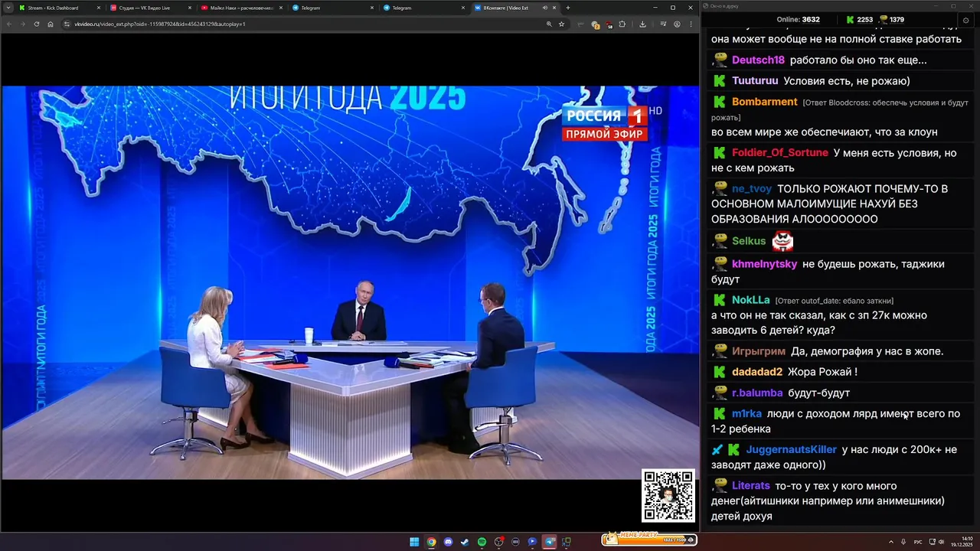Click username Bombarment in chat
Image resolution: width=980 pixels, height=551 pixels.
[x=765, y=102]
